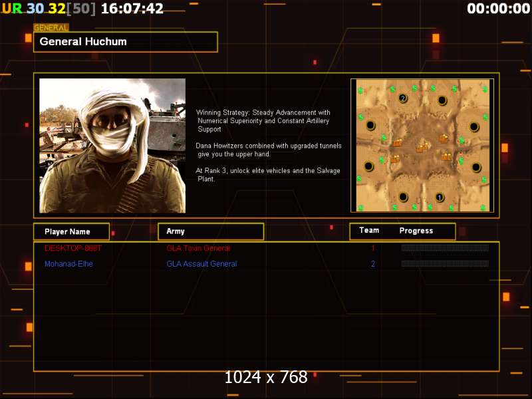This screenshot has height=399, width=532.
Task: Click the loading progress bar for DESKTOP-888T
Action: (x=445, y=248)
